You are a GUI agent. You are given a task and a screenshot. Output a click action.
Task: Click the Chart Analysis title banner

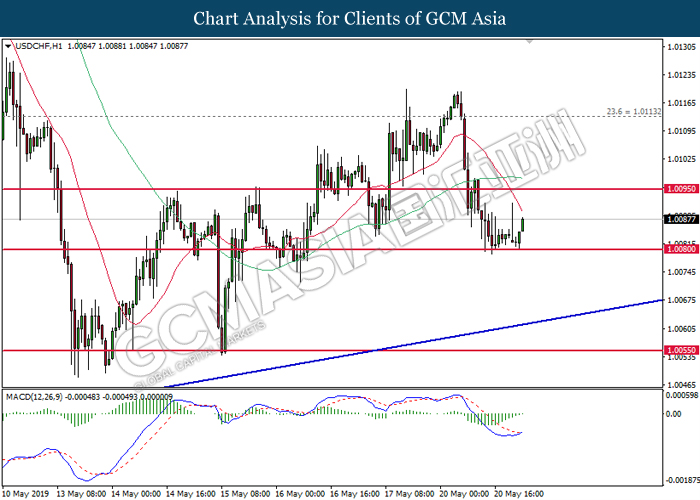click(350, 19)
